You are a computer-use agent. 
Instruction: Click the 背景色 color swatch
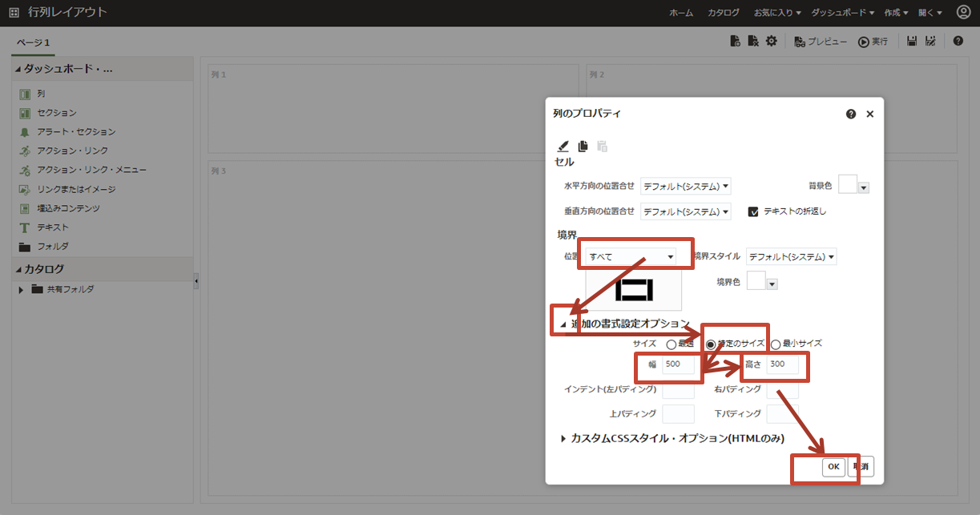pyautogui.click(x=848, y=184)
